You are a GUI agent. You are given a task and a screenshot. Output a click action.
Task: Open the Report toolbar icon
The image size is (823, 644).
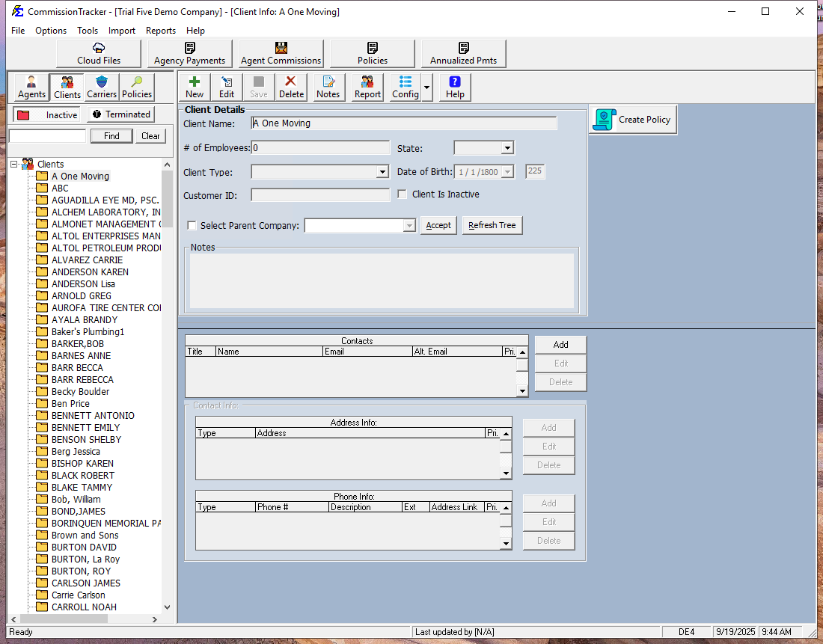367,87
